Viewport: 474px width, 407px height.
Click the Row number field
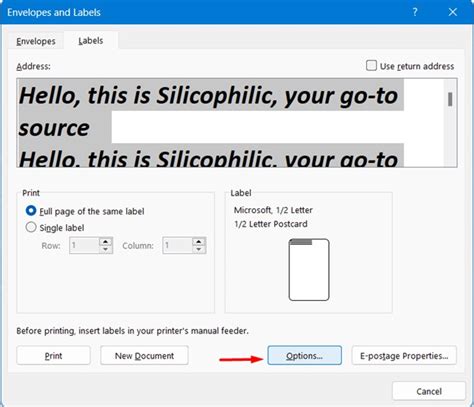tap(84, 245)
